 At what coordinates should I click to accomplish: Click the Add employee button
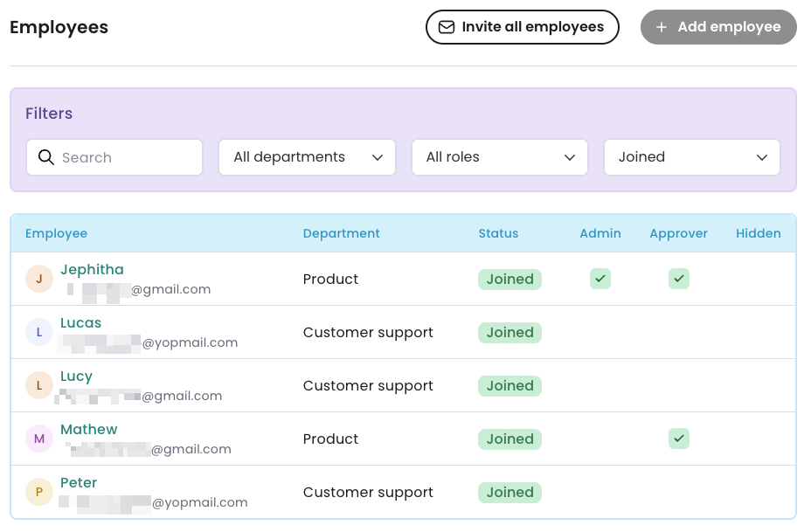coord(718,27)
